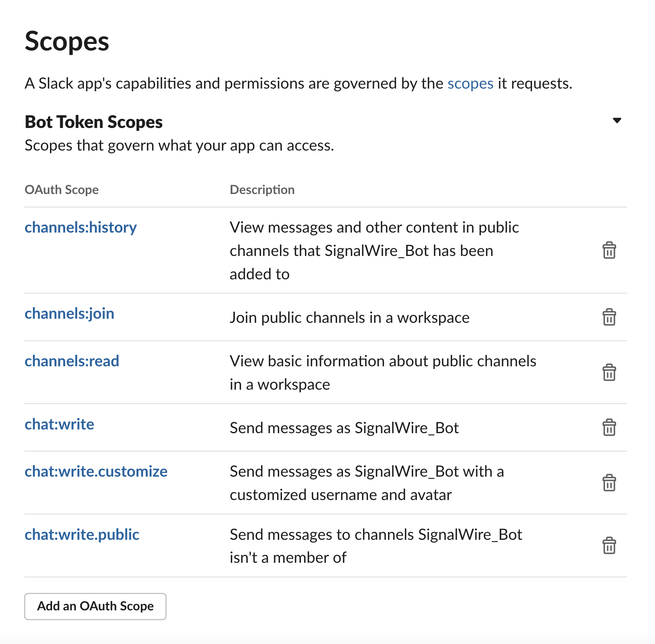Viewport: 655px width, 644px height.
Task: Click the Add an OAuth Scope button
Action: (x=95, y=606)
